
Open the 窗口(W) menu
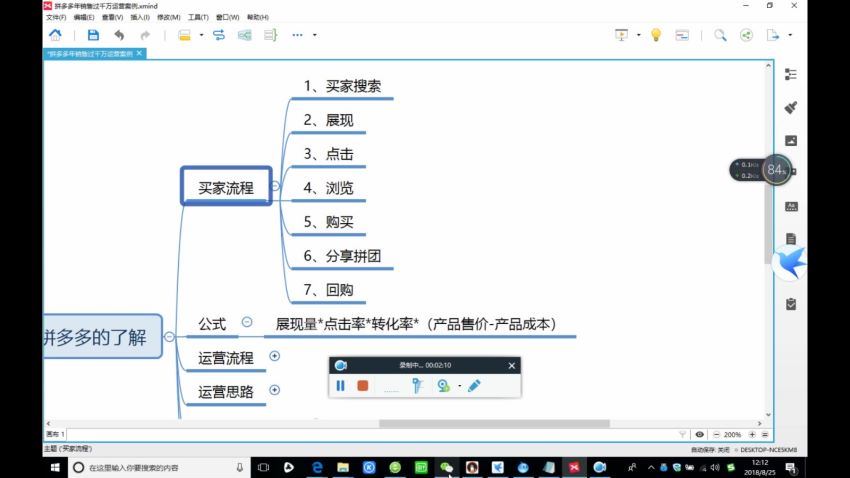pos(227,17)
